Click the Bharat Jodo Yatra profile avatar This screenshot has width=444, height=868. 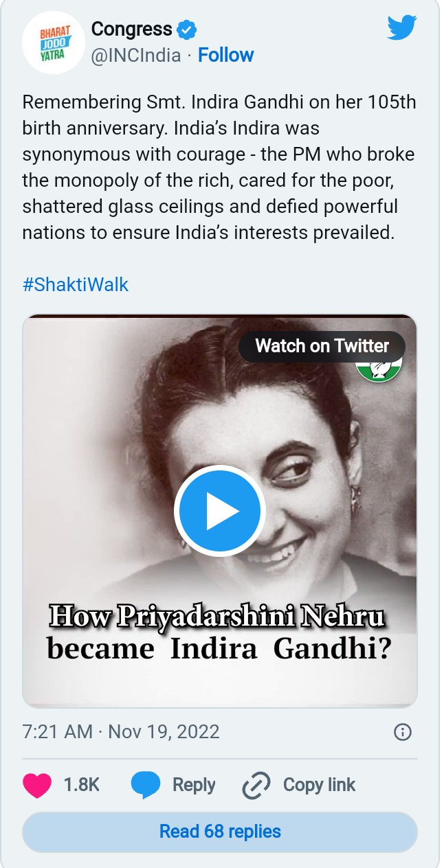[x=53, y=43]
